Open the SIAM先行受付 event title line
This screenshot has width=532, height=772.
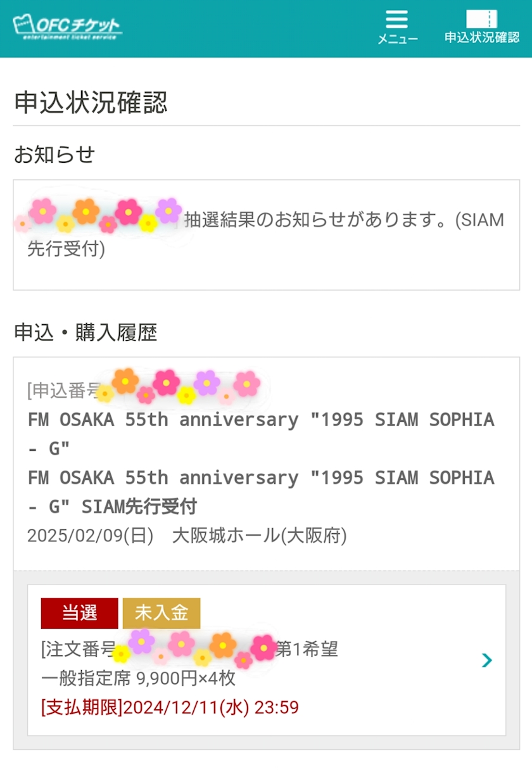click(113, 507)
